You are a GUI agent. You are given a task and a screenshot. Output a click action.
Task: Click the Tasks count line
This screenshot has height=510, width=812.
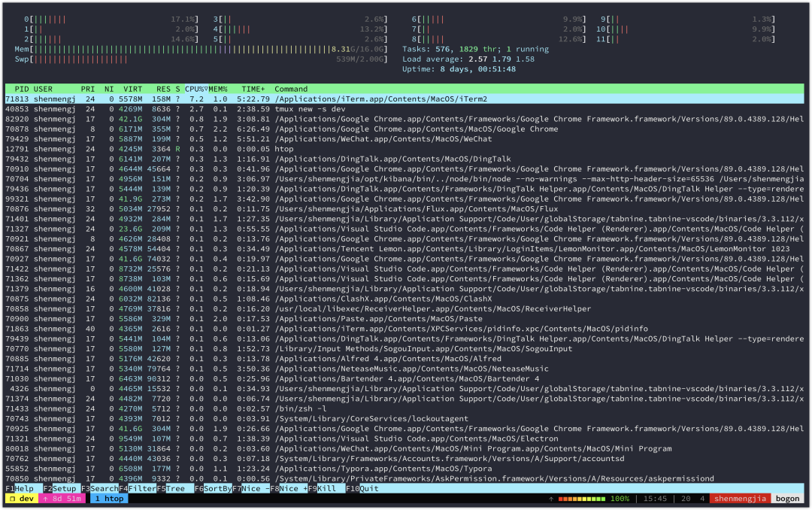[475, 49]
